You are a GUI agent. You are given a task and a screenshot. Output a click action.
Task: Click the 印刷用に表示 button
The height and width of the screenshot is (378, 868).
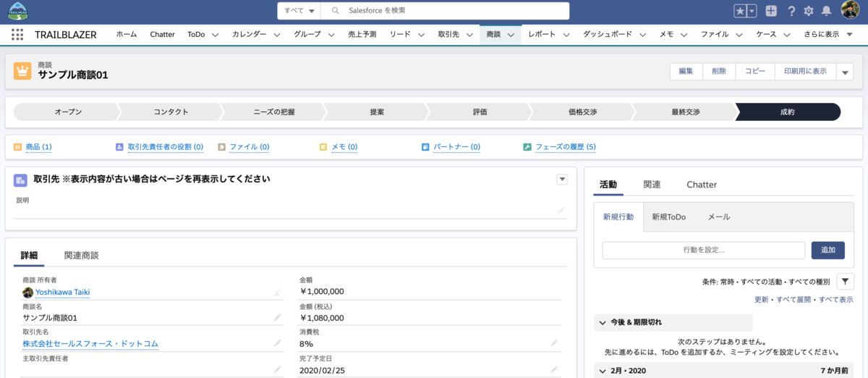(805, 72)
